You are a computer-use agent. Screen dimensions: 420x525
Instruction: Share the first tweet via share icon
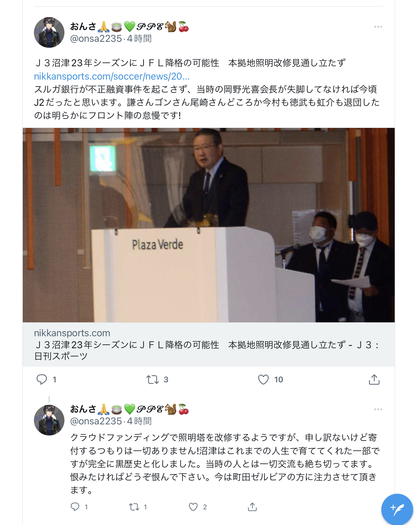pyautogui.click(x=374, y=379)
